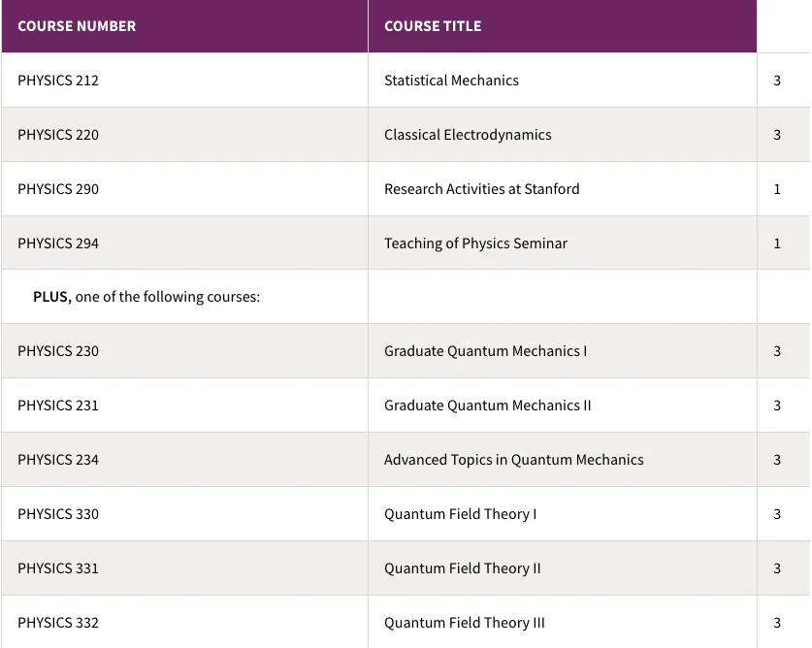Image resolution: width=812 pixels, height=648 pixels.
Task: Click Graduate Quantum Mechanics I title
Action: click(x=485, y=351)
